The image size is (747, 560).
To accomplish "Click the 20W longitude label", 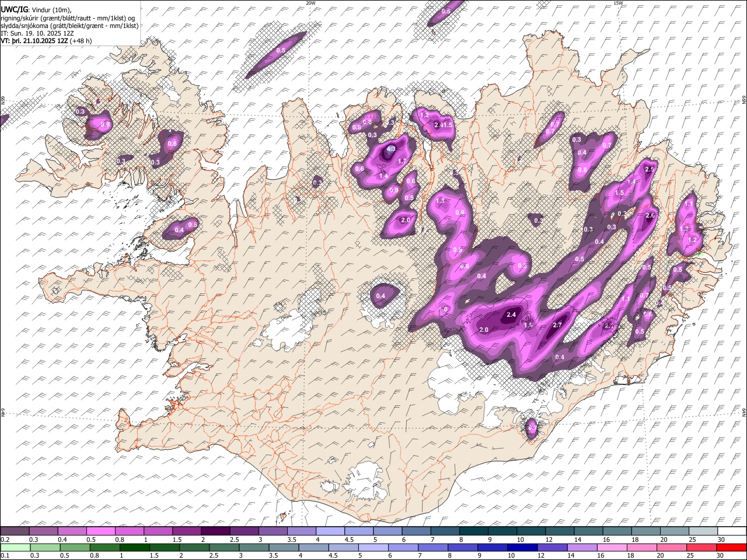I will [x=310, y=3].
